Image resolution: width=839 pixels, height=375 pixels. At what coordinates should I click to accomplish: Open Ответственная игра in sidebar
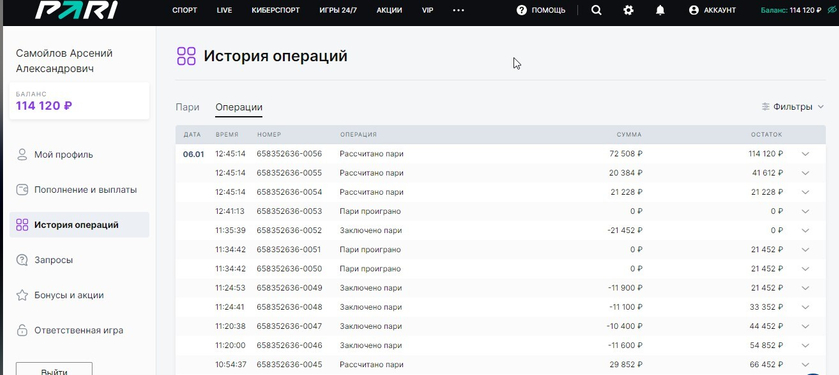[79, 330]
